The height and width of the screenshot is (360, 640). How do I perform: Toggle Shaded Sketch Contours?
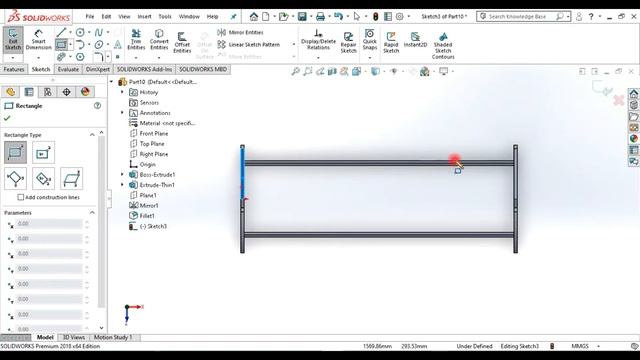point(443,46)
